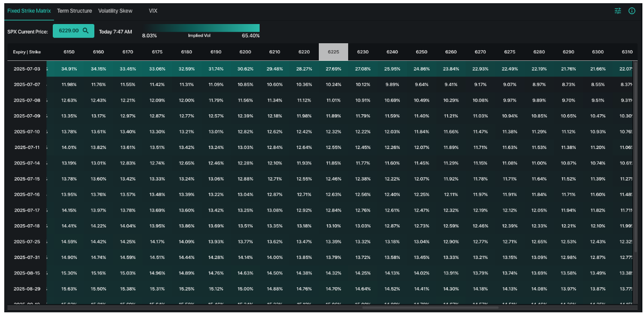Click the 27.69% cell under strike 6225

point(333,69)
